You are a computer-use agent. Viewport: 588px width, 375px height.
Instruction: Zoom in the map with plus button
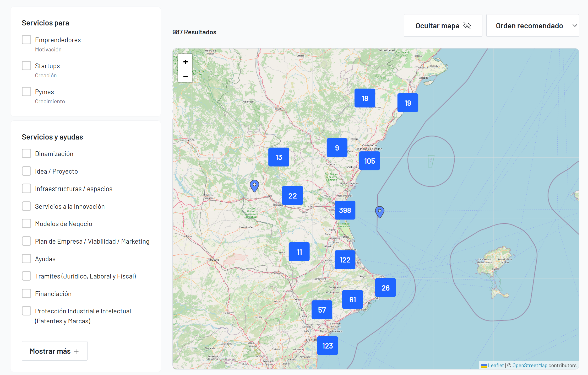[x=185, y=62]
